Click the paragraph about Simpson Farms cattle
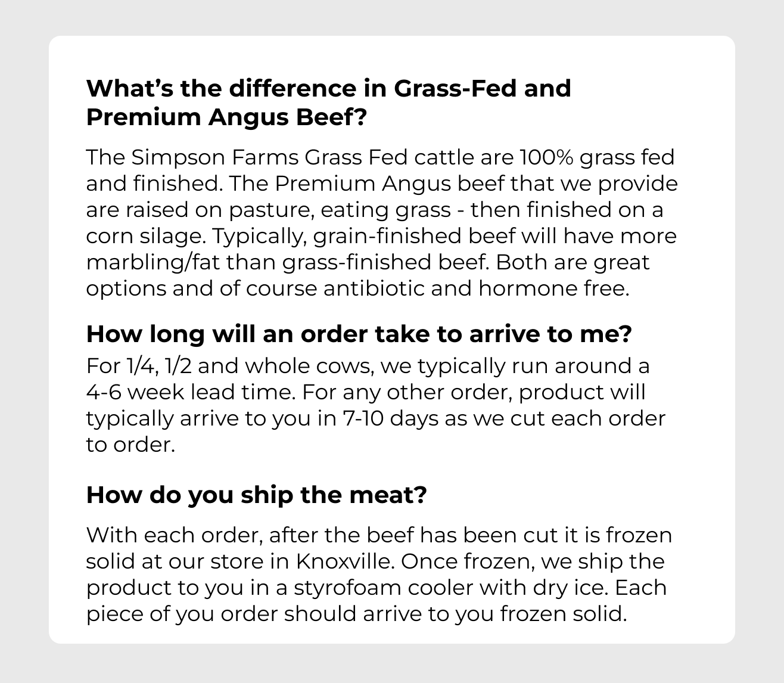 [382, 223]
